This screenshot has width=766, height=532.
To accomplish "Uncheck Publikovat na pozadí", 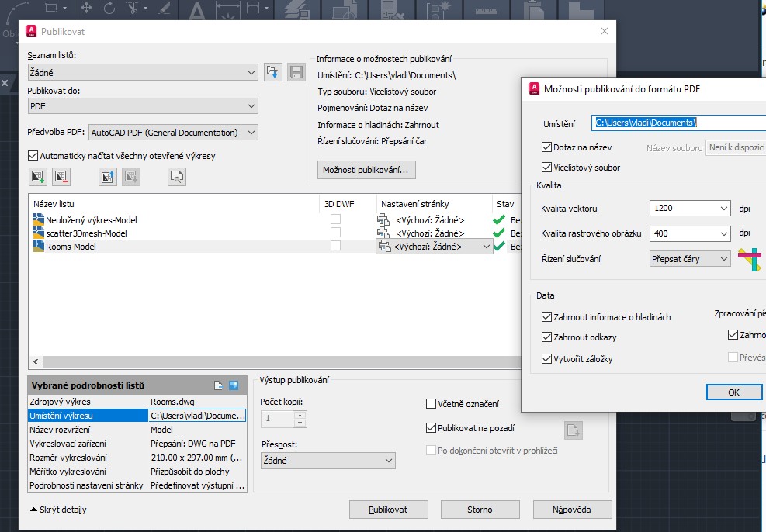I will coord(431,427).
